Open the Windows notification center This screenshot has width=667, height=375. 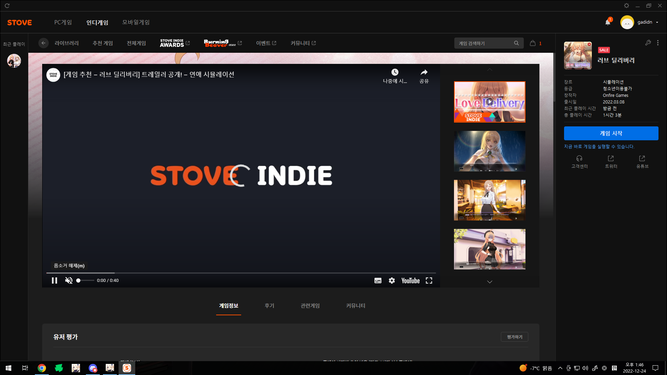656,368
